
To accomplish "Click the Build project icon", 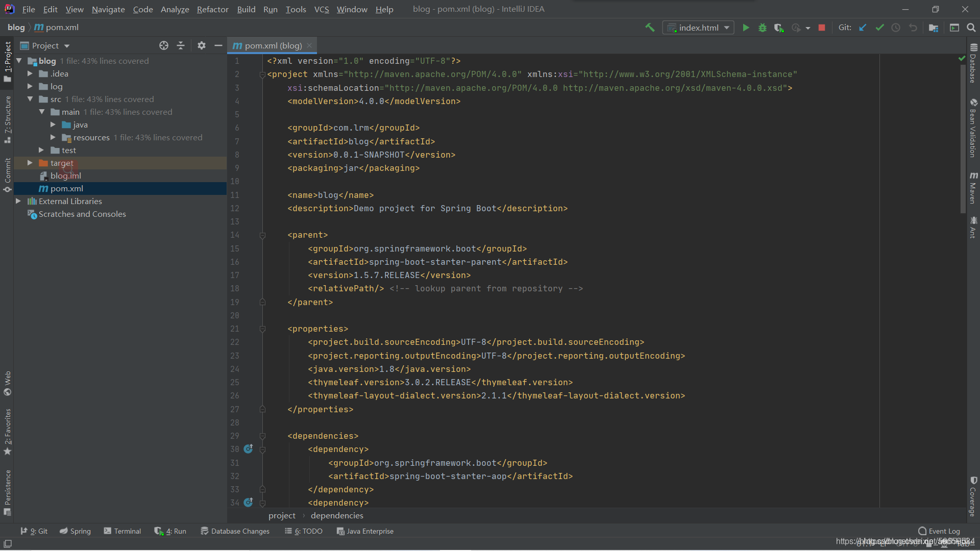I will point(648,27).
